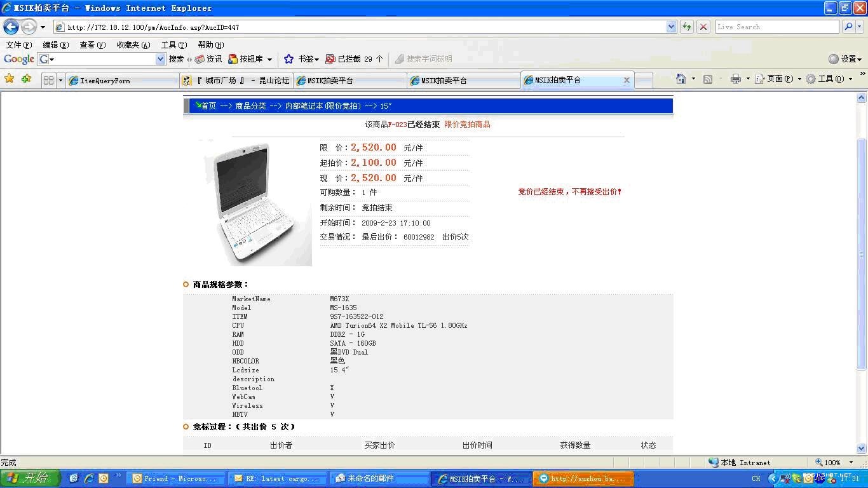868x488 pixels.
Task: Expand the address bar URL dropdown
Action: 672,27
